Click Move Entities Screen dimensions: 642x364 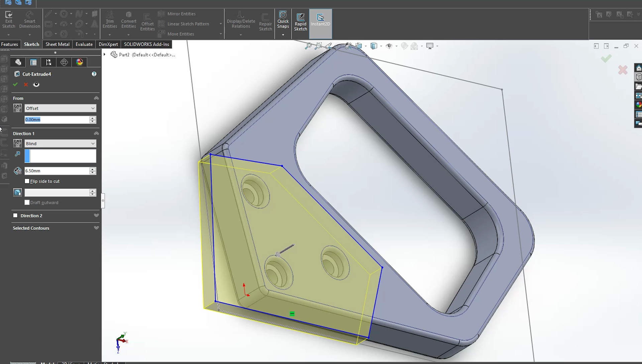pos(176,34)
